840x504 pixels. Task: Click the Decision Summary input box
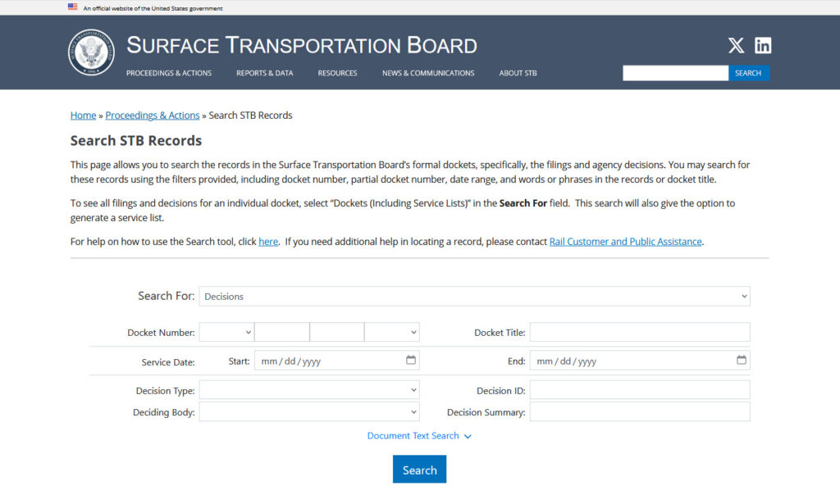[x=639, y=412]
